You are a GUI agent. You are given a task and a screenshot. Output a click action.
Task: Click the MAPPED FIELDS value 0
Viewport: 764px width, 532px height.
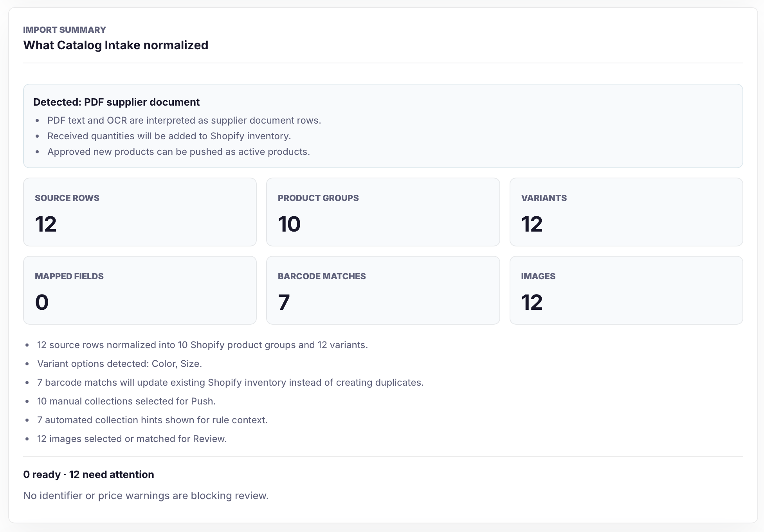click(x=42, y=302)
